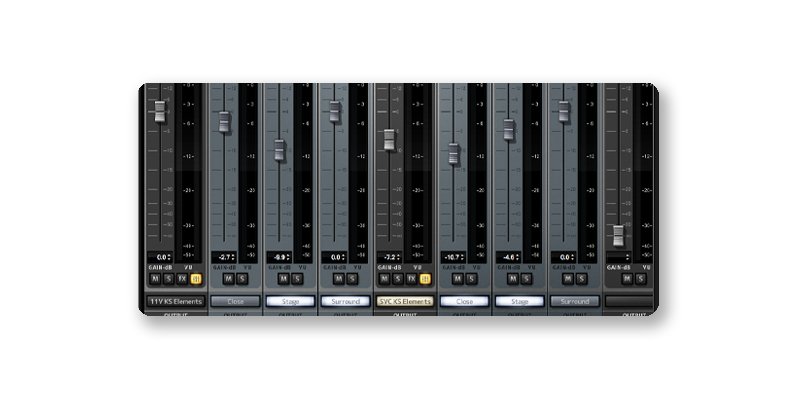Viewport: 800px width, 400px height.
Task: Click the -10.7 gain value field
Action: pos(453,257)
